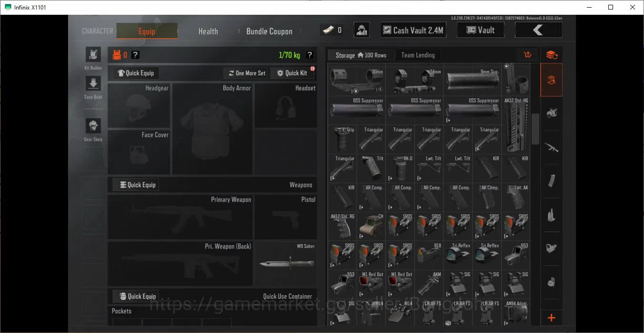Select the F. Grip foregrip item
Viewport: 644px width, 333px height.
[342, 140]
